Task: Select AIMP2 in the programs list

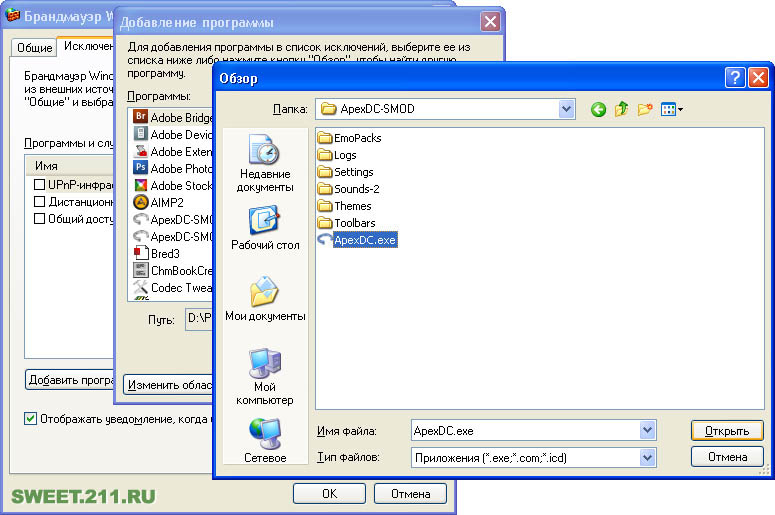Action: pyautogui.click(x=159, y=203)
